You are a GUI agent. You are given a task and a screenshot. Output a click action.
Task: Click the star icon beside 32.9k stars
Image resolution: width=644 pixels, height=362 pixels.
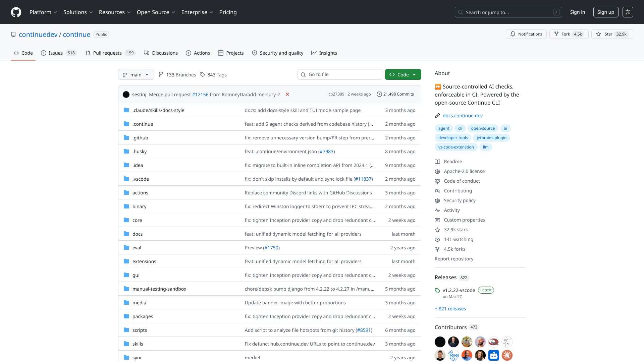pyautogui.click(x=437, y=230)
